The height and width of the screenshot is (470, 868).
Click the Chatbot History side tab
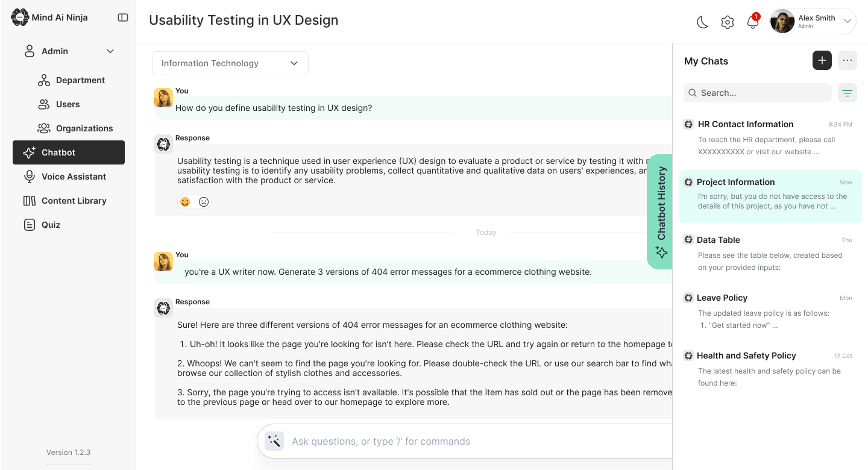660,211
